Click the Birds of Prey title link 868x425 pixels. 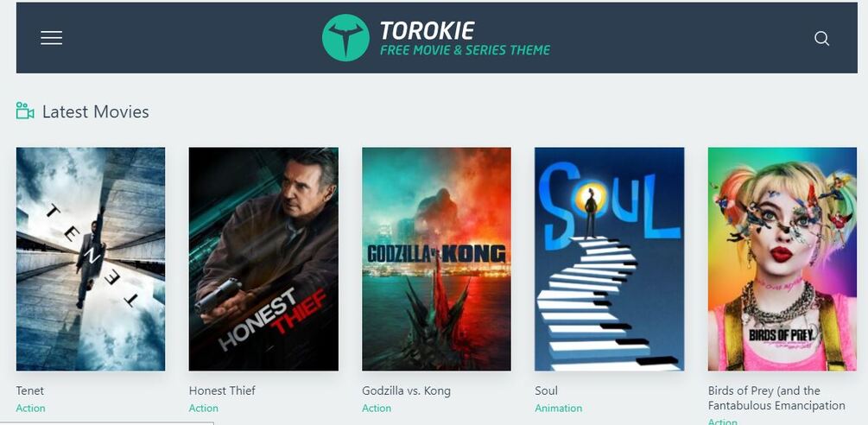[776, 398]
